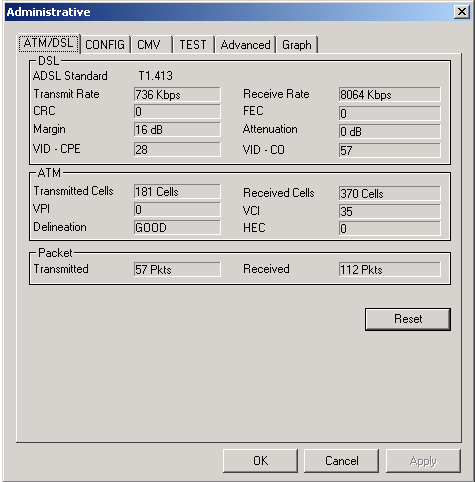
Task: Open the CONFIG tab
Action: pyautogui.click(x=105, y=45)
